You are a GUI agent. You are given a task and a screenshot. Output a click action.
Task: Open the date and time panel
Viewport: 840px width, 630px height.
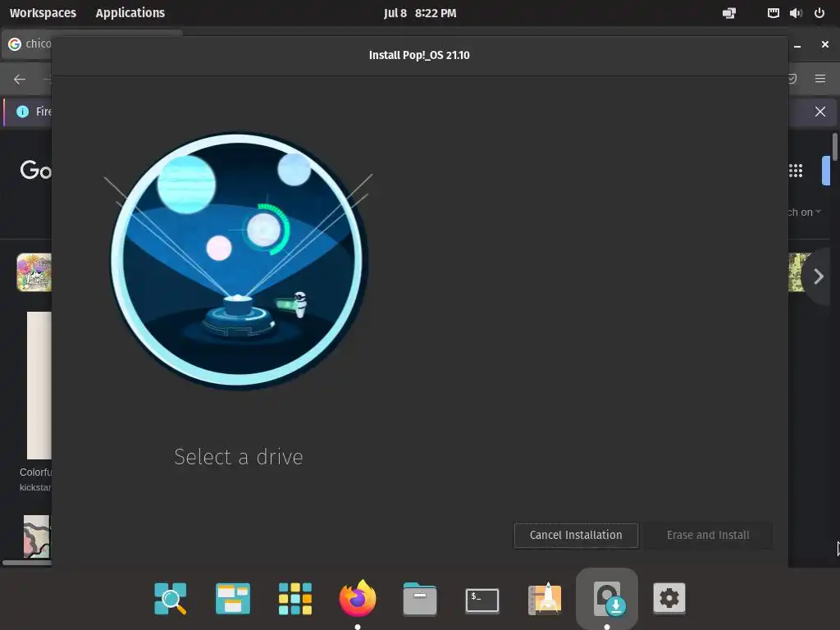coord(420,13)
